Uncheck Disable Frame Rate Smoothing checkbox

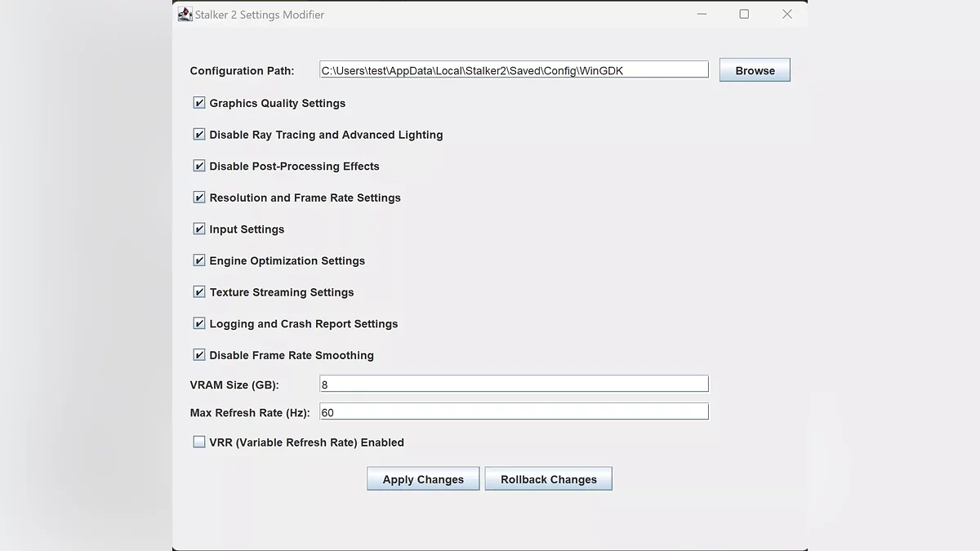coord(199,355)
